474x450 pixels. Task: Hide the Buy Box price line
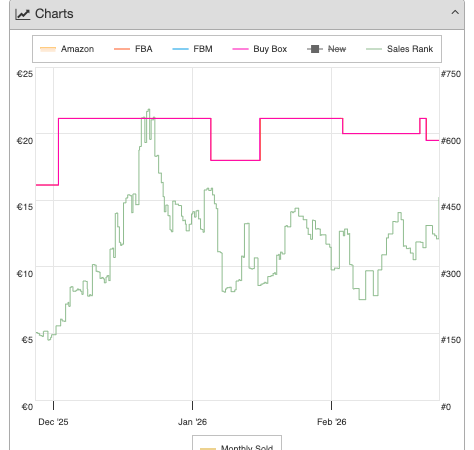tap(260, 49)
